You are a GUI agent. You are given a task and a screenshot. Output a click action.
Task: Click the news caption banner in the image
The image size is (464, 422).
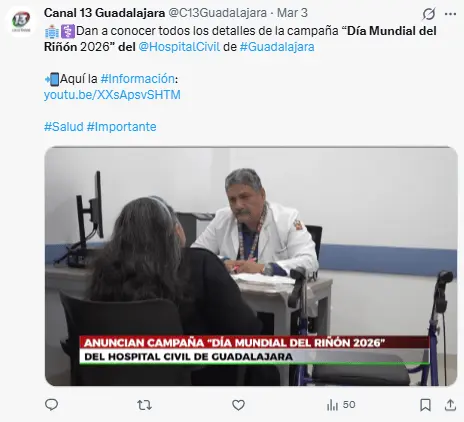(x=254, y=350)
